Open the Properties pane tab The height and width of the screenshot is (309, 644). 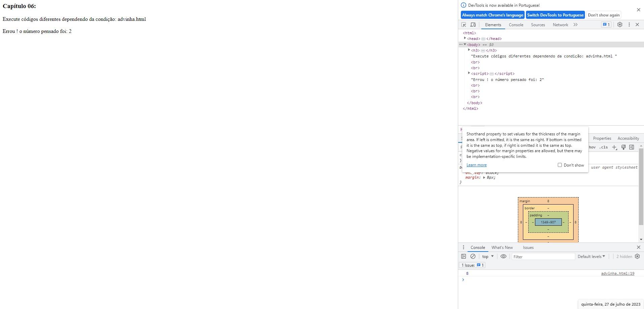602,138
